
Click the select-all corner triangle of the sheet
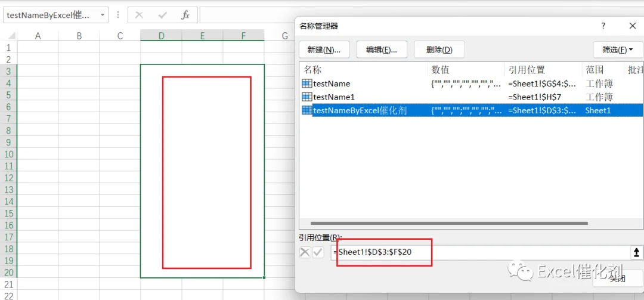pos(11,36)
